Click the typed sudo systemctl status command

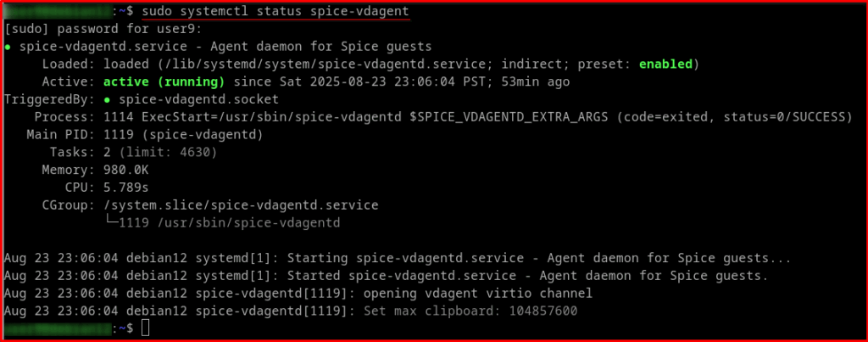tap(275, 11)
